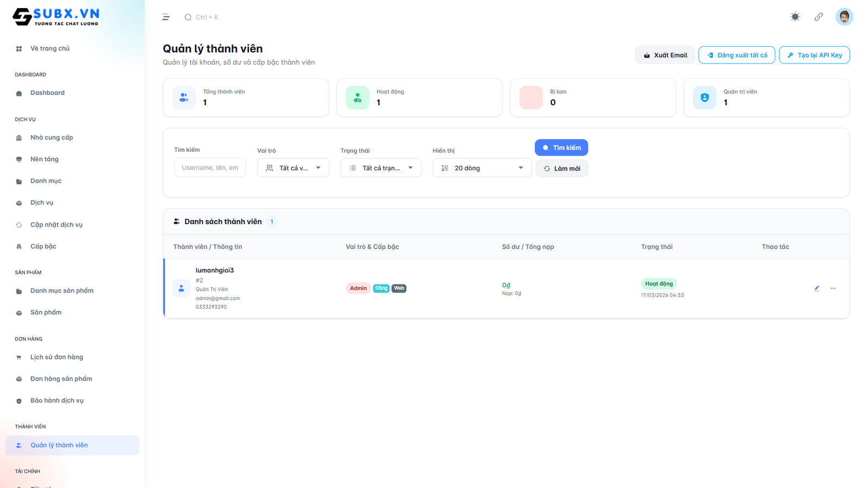868x488 pixels.
Task: Click the link icon in header
Action: point(819,17)
